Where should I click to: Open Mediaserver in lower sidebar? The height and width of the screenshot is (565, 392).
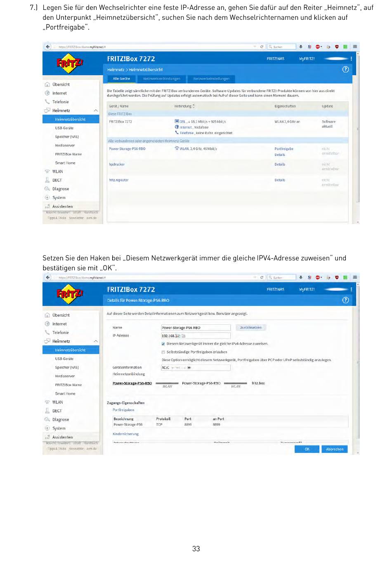coord(65,376)
